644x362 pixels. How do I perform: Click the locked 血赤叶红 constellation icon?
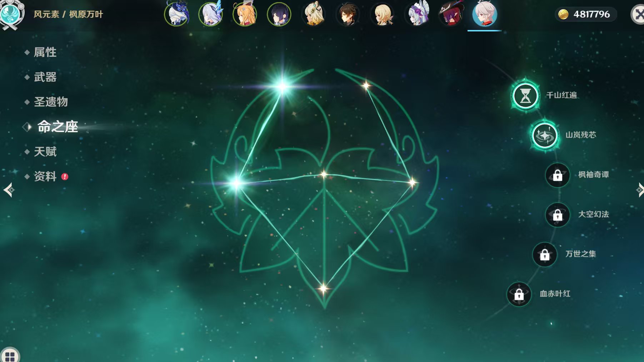tap(519, 294)
